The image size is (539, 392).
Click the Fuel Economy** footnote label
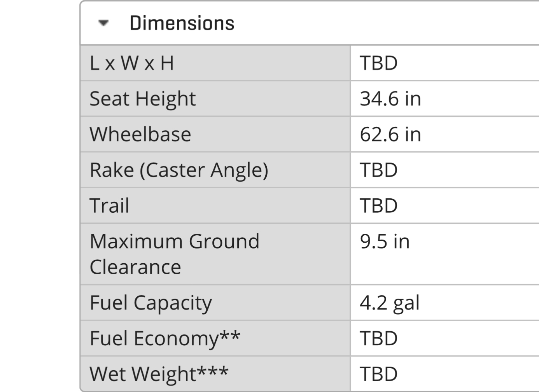click(164, 338)
